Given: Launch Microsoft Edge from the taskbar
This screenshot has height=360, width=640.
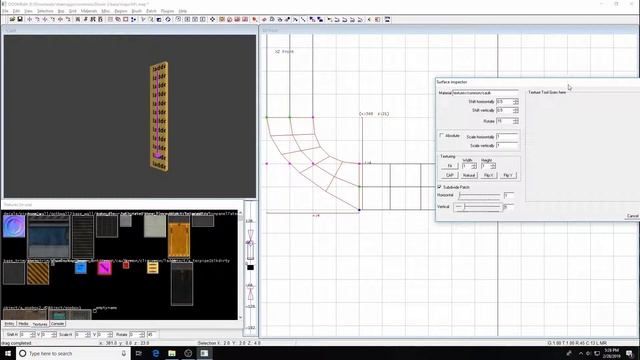Looking at the screenshot, I should pos(156,353).
